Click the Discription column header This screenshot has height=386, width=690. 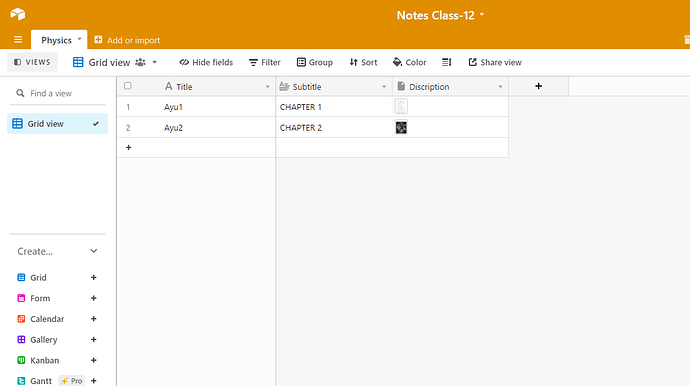450,87
